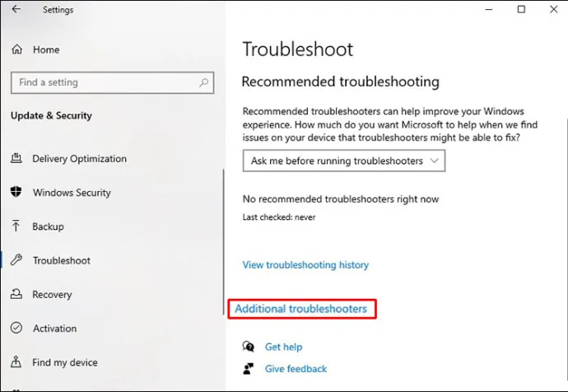Select Delivery Optimization in the sidebar

(x=79, y=159)
